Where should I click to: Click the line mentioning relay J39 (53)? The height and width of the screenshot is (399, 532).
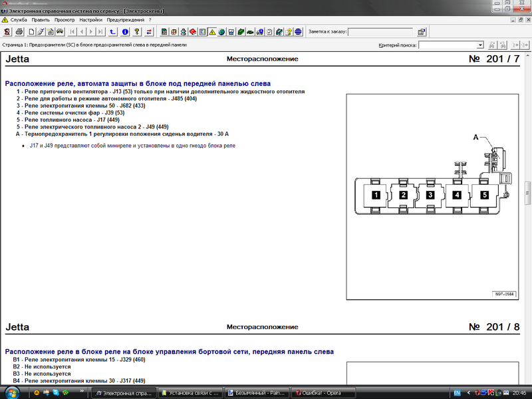[x=70, y=112]
